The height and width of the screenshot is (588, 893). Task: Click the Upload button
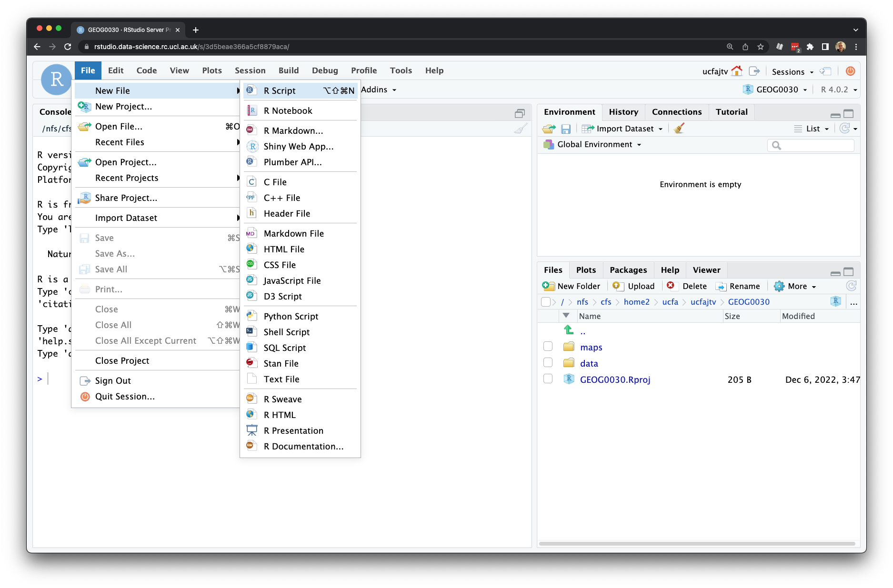[634, 286]
